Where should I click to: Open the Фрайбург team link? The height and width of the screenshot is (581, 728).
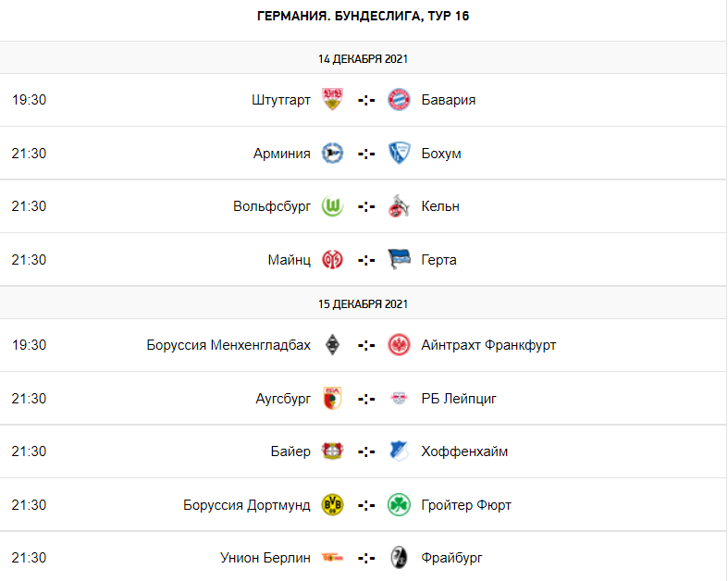click(451, 558)
